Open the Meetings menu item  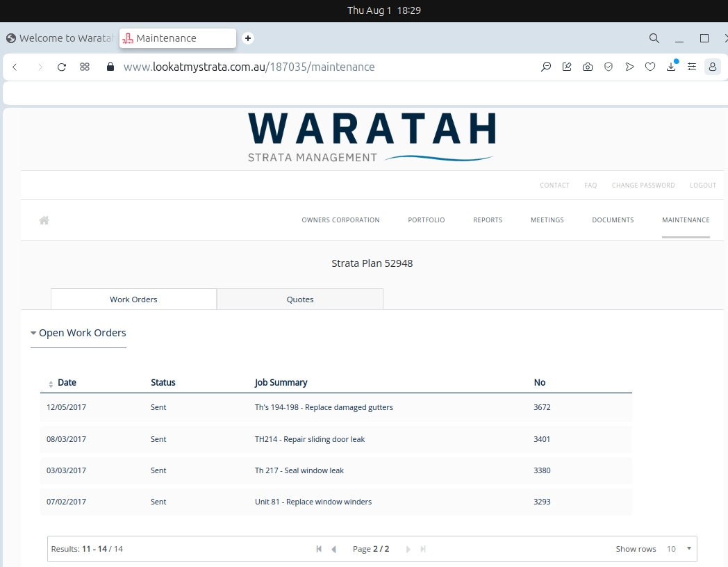coord(547,220)
